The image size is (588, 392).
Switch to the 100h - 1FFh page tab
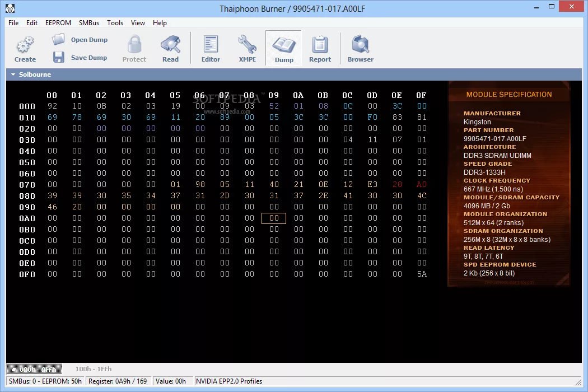pyautogui.click(x=94, y=369)
